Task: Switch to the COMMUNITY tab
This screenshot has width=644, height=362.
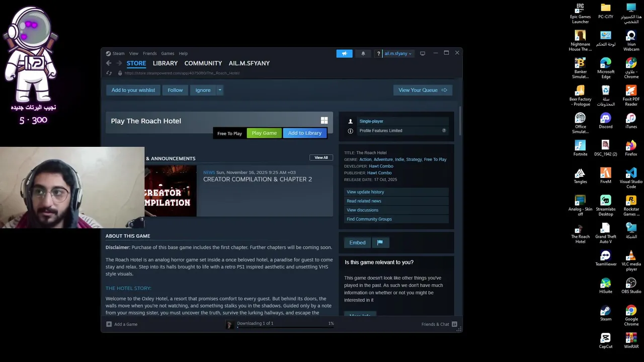Action: tap(203, 63)
